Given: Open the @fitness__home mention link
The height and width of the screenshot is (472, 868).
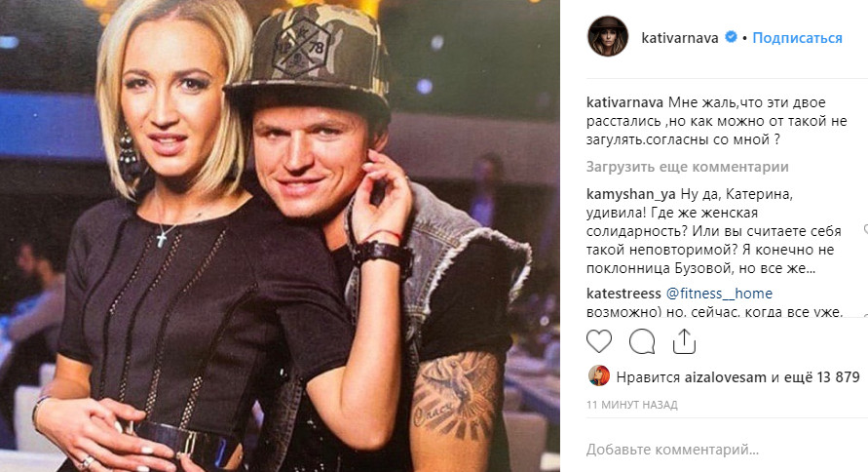Looking at the screenshot, I should 719,294.
